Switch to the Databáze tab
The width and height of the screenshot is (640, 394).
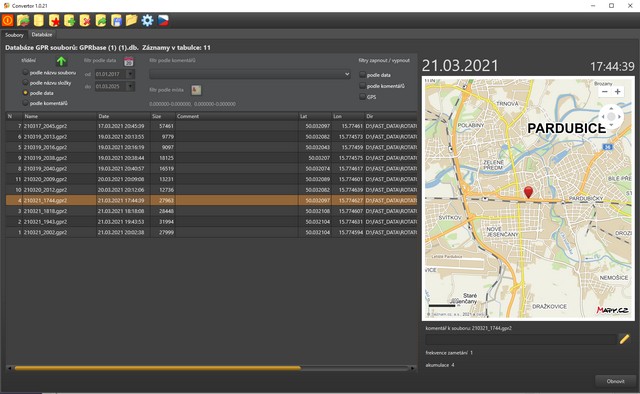[x=42, y=35]
